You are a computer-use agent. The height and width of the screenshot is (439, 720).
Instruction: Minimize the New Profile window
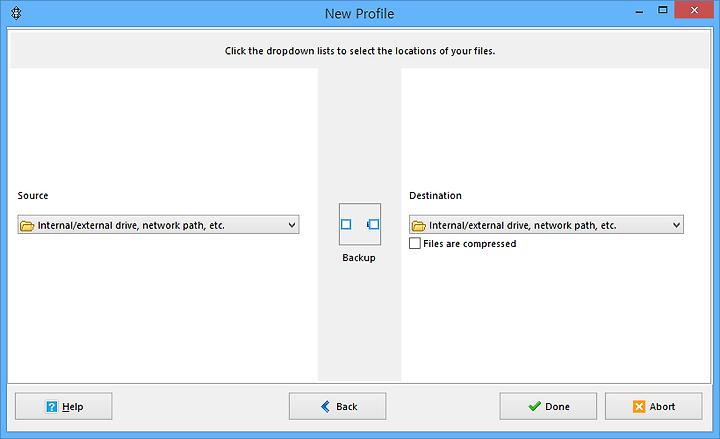[x=639, y=11]
